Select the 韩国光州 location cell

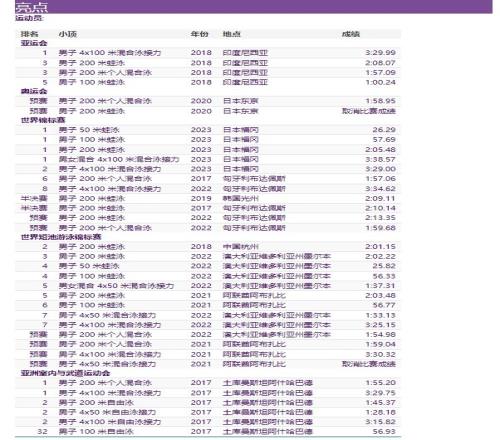(241, 198)
